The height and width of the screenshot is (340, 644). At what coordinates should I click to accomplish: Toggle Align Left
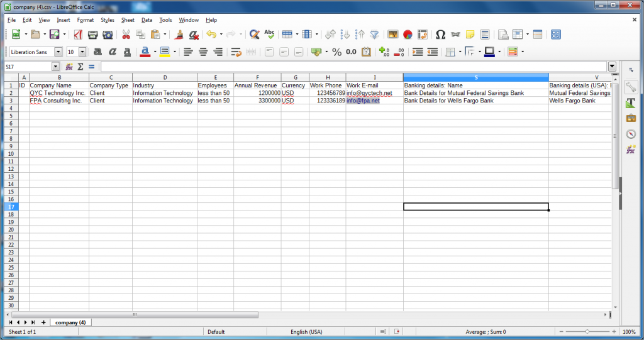(188, 52)
